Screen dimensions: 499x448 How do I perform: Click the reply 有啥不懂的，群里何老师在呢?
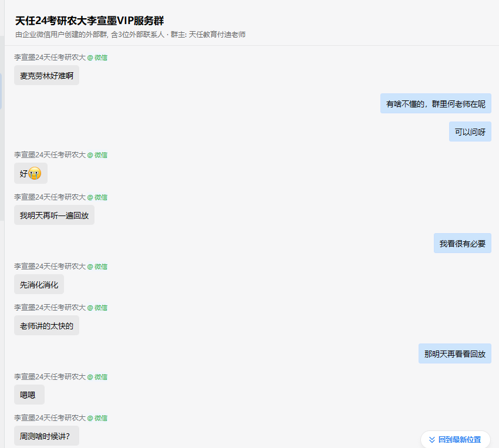point(436,104)
